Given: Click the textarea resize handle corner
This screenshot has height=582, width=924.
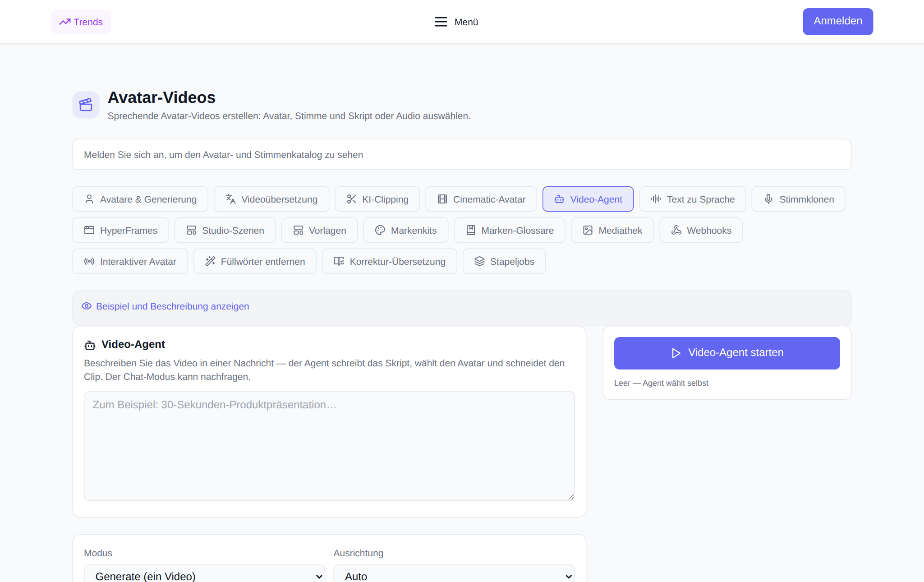Looking at the screenshot, I should coord(571,497).
